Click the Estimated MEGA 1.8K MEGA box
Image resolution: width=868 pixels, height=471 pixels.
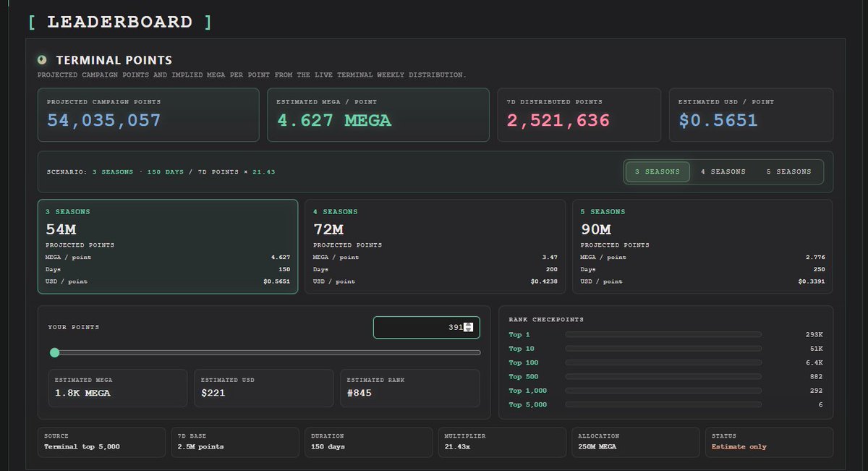tap(118, 388)
